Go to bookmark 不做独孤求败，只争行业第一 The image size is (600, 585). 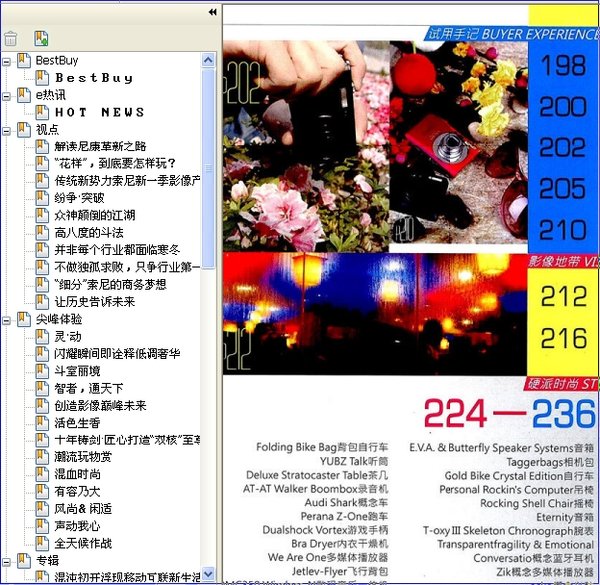[x=127, y=267]
